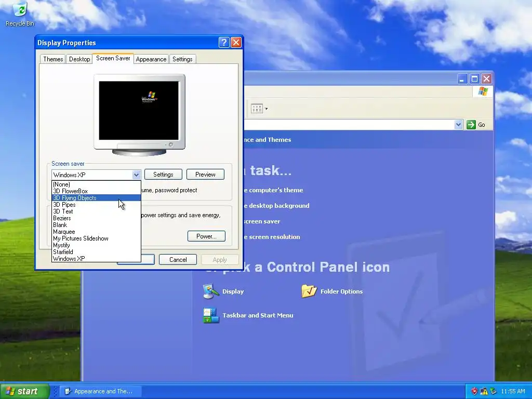Choose 3D FlowerBox screen saver
The height and width of the screenshot is (399, 532).
pyautogui.click(x=96, y=191)
